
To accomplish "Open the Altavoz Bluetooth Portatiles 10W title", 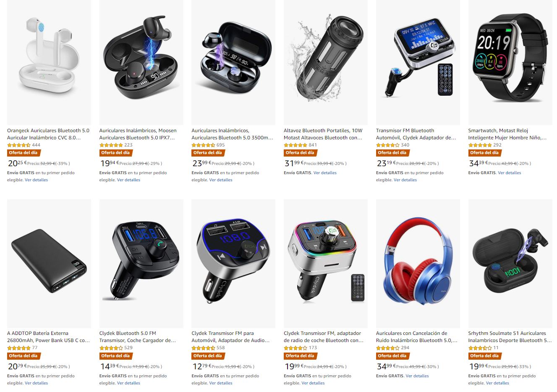I will pos(323,134).
